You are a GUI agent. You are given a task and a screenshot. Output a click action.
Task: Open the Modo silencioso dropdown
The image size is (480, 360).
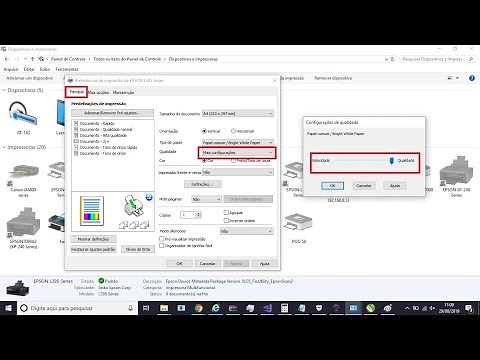pyautogui.click(x=246, y=231)
